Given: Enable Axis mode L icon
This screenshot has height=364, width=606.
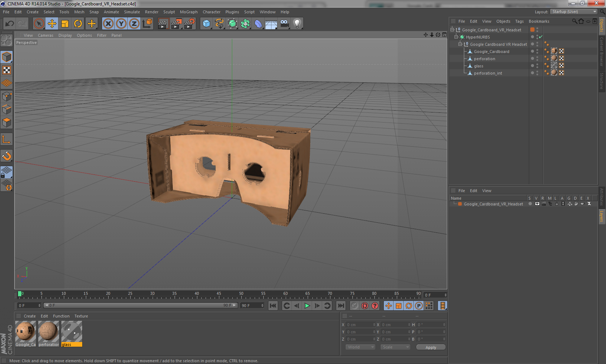Looking at the screenshot, I should click(6, 139).
